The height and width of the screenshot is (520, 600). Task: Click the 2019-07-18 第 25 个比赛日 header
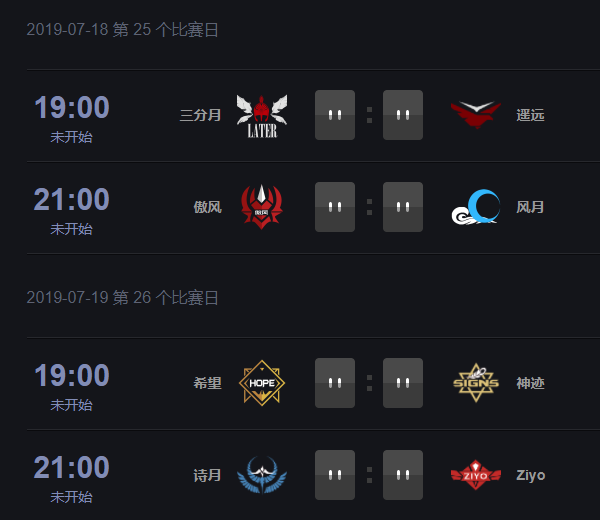tap(122, 30)
